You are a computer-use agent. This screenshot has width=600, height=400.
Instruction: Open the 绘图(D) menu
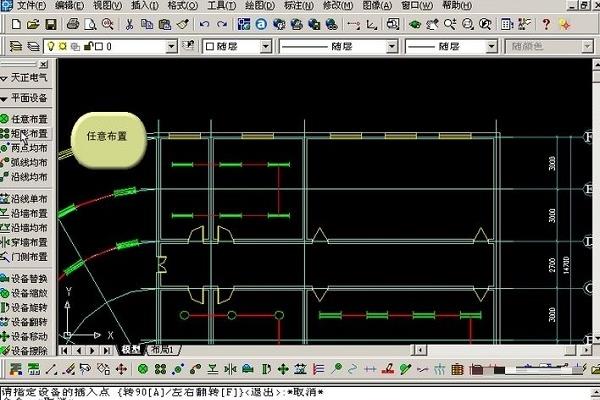click(x=260, y=6)
